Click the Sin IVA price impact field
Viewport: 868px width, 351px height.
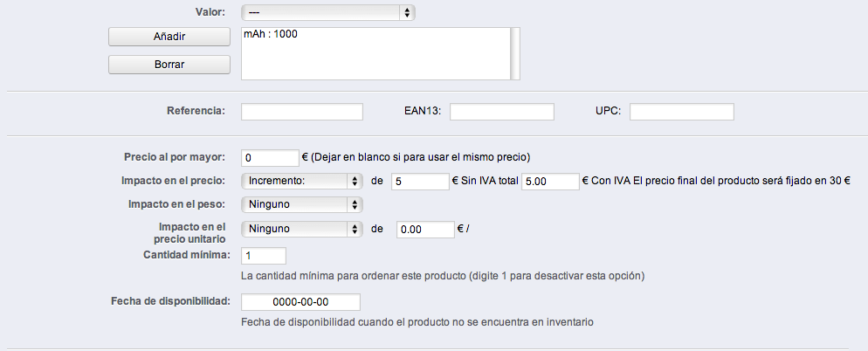420,181
